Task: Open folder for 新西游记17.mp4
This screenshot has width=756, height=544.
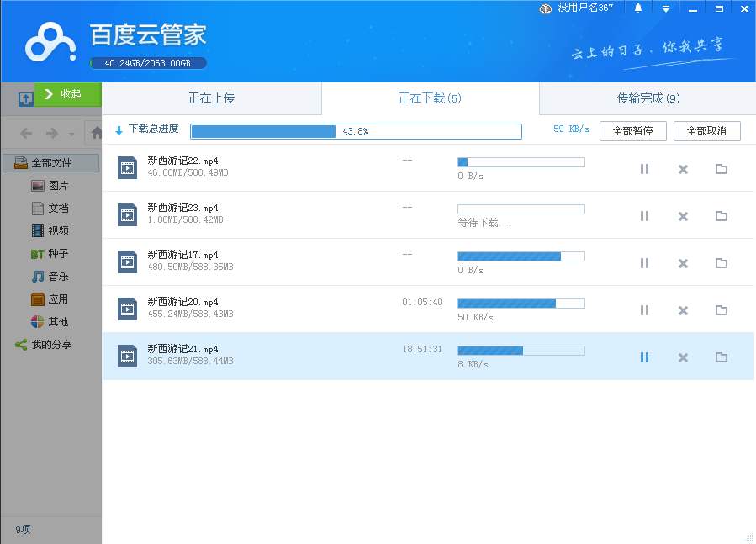Action: coord(721,263)
